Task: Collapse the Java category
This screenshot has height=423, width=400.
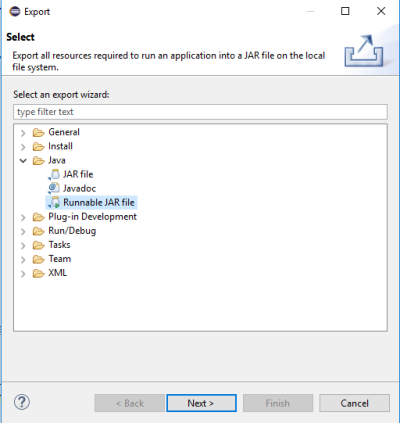Action: tap(23, 161)
